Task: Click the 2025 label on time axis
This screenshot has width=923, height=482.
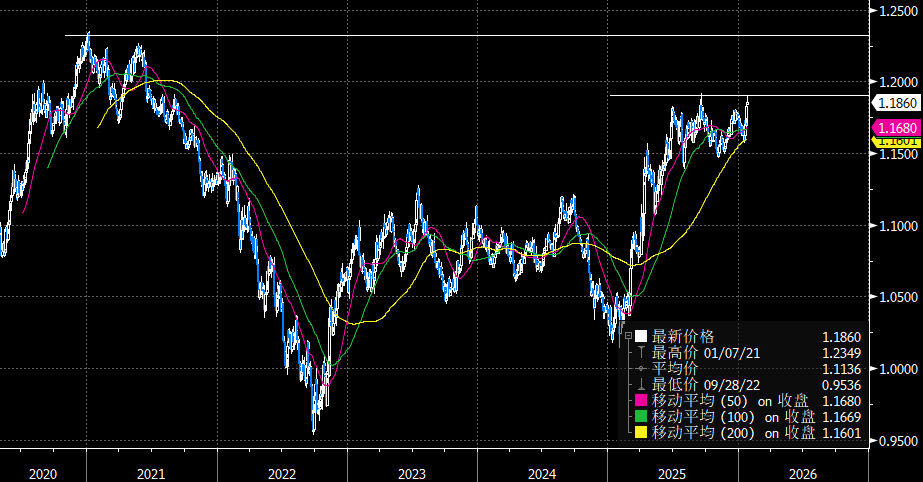Action: click(672, 474)
